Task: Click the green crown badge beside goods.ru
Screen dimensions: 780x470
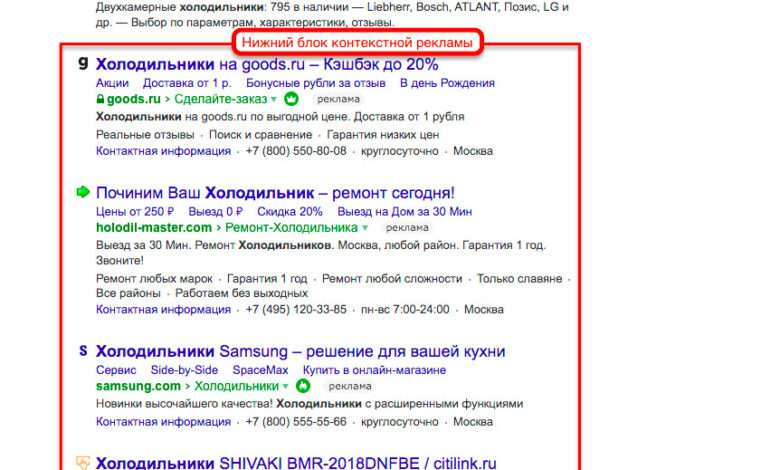Action: tap(291, 99)
